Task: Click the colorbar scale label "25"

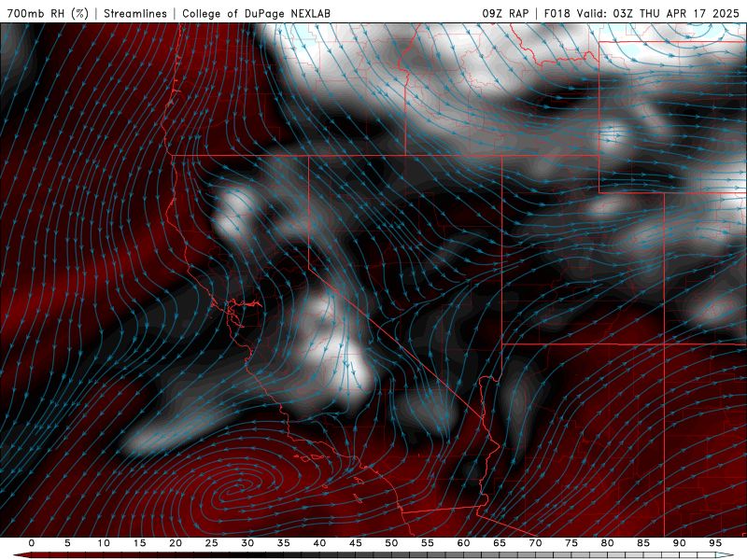Action: pyautogui.click(x=211, y=543)
